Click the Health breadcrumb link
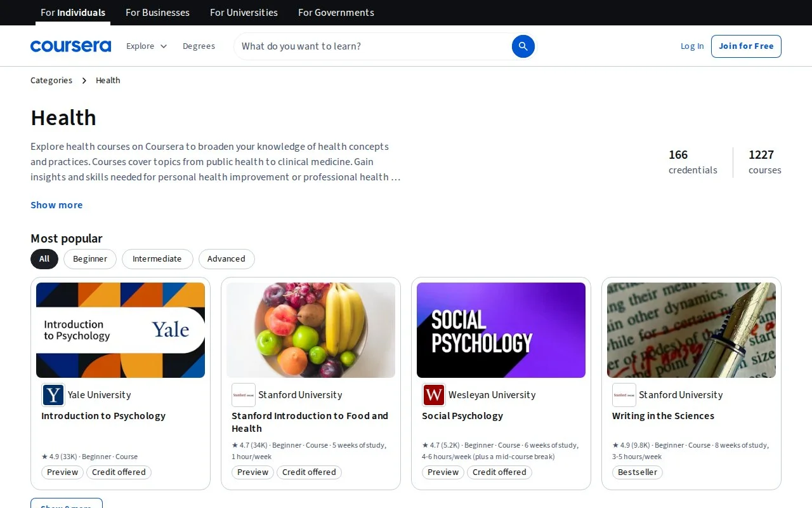The width and height of the screenshot is (812, 508). 108,80
